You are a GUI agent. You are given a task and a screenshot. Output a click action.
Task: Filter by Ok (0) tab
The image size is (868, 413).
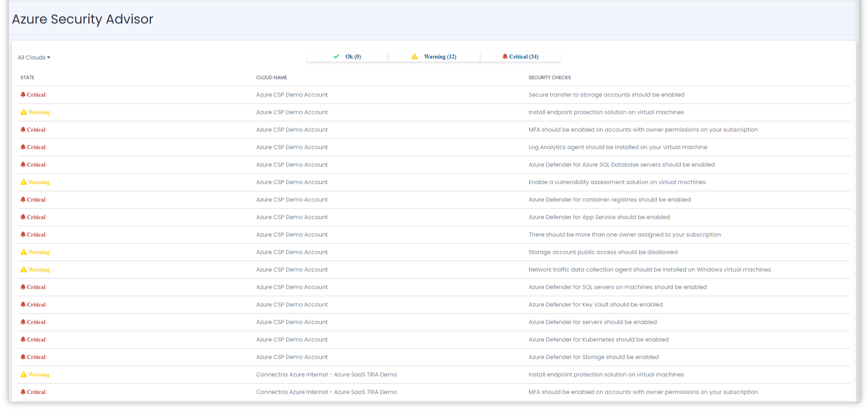click(347, 57)
